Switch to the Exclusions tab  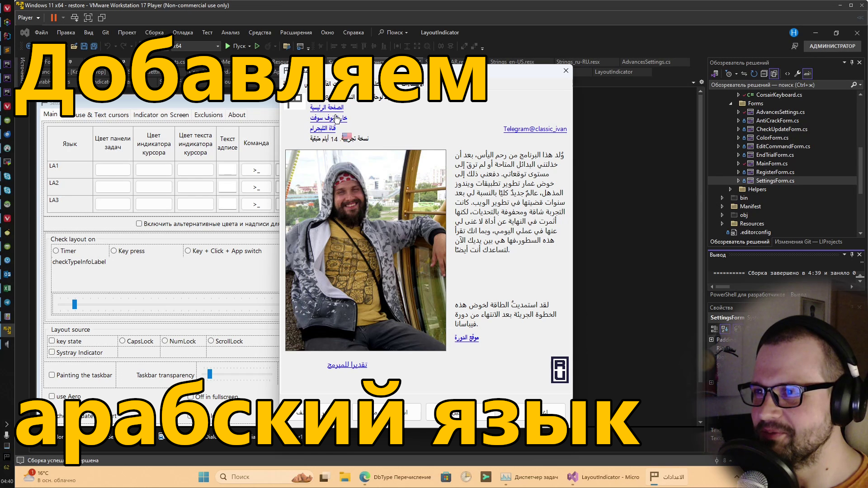pos(208,115)
